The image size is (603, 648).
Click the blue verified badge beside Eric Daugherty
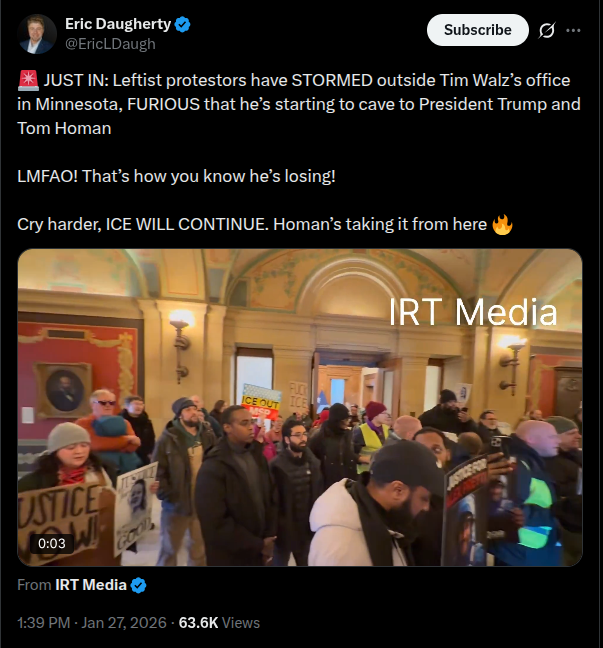pos(182,24)
